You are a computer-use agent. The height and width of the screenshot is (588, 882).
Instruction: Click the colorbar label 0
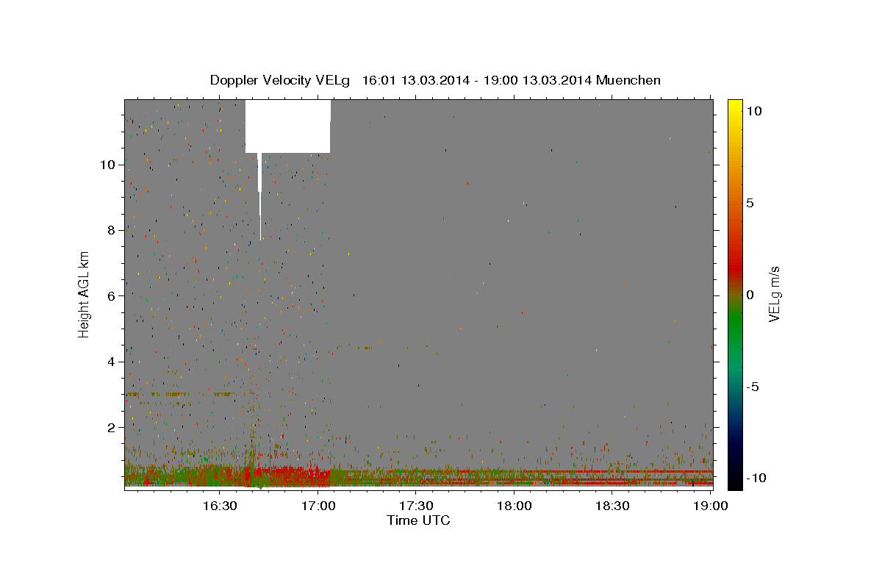[750, 295]
